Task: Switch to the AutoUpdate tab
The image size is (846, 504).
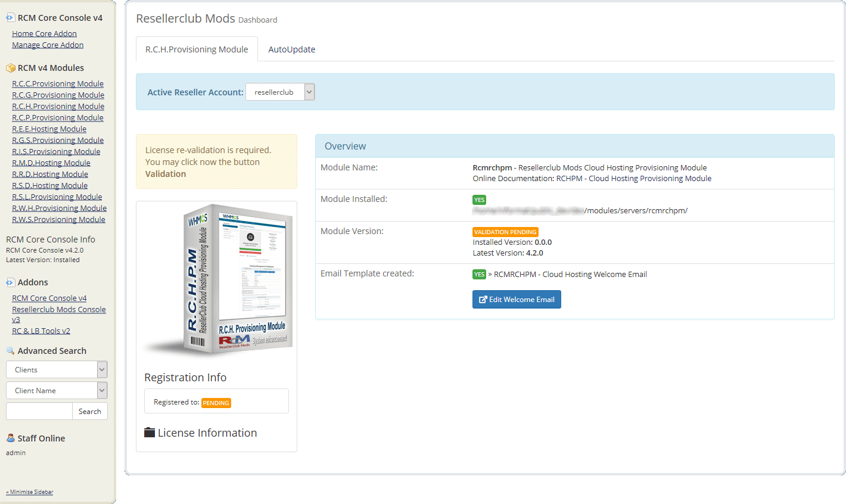Action: point(291,49)
